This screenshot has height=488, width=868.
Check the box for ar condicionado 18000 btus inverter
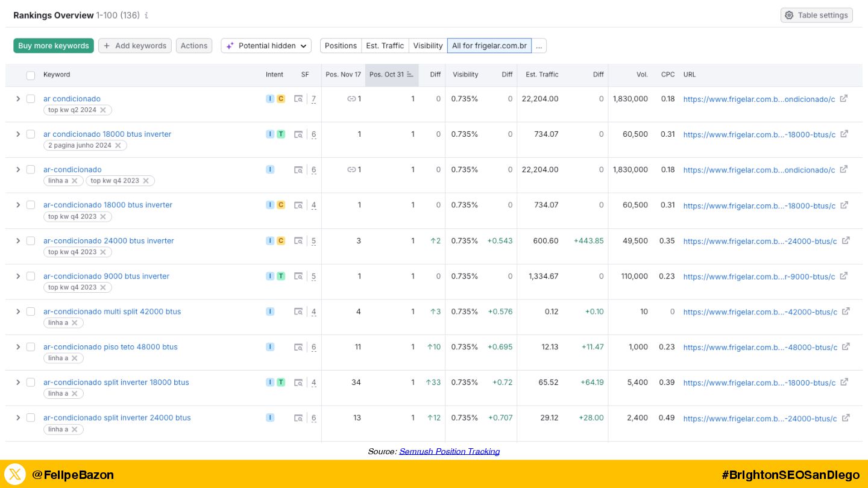[31, 134]
